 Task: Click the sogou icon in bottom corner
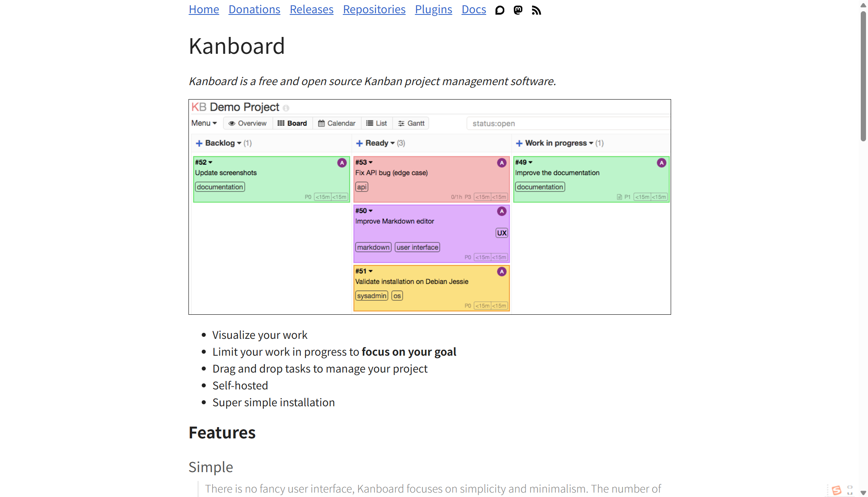click(x=836, y=490)
